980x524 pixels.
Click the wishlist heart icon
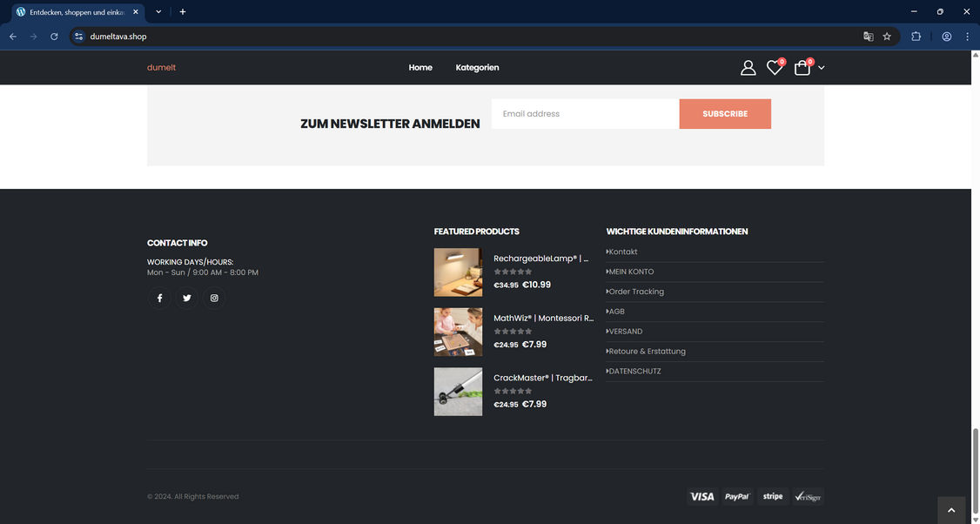pos(774,67)
